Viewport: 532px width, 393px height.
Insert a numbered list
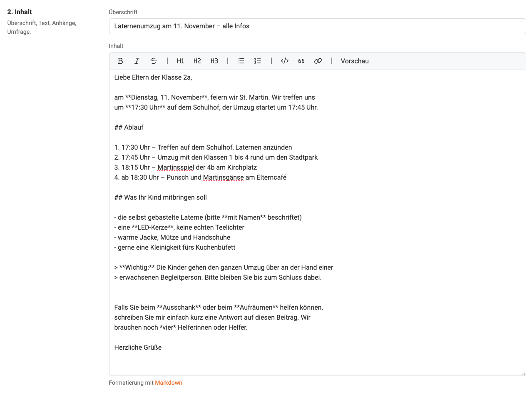[x=258, y=61]
